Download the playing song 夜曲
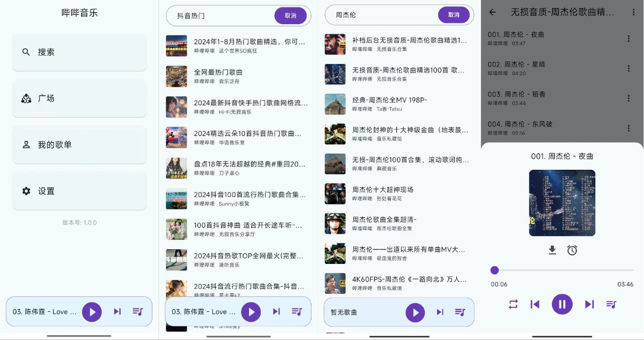The image size is (644, 340). coord(552,250)
